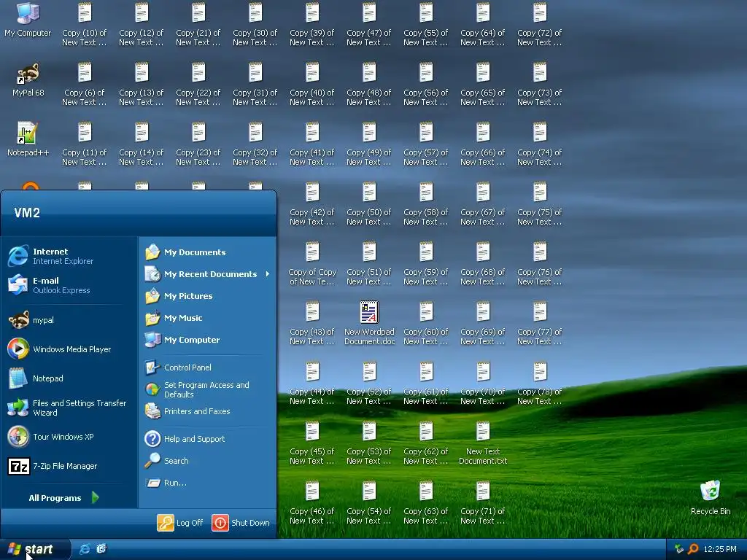Select Copy (10) of New Text file
Image resolution: width=747 pixels, height=560 pixels.
(x=85, y=24)
